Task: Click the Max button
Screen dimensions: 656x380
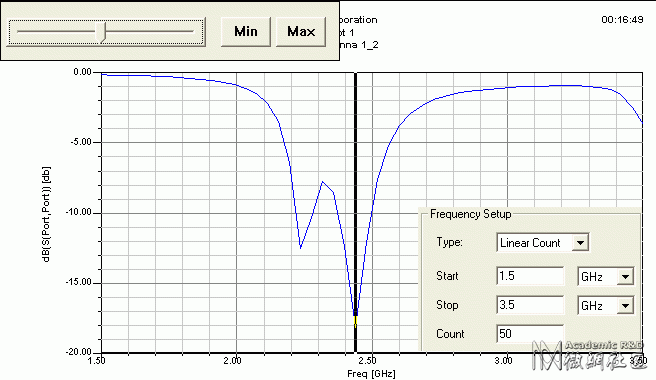Action: [x=301, y=31]
